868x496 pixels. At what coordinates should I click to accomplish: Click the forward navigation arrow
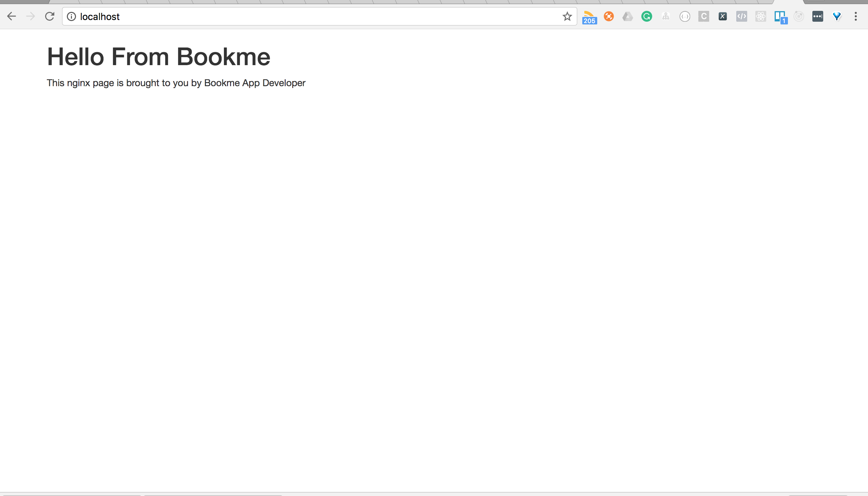(31, 16)
